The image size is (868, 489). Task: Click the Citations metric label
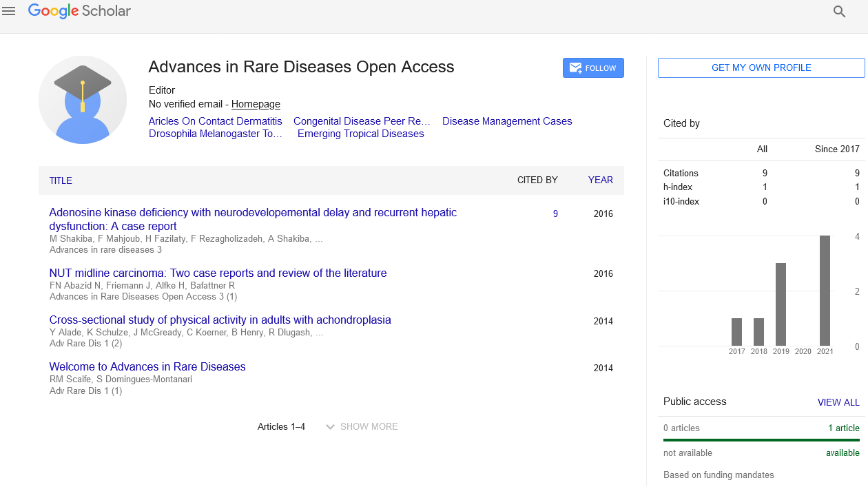681,174
